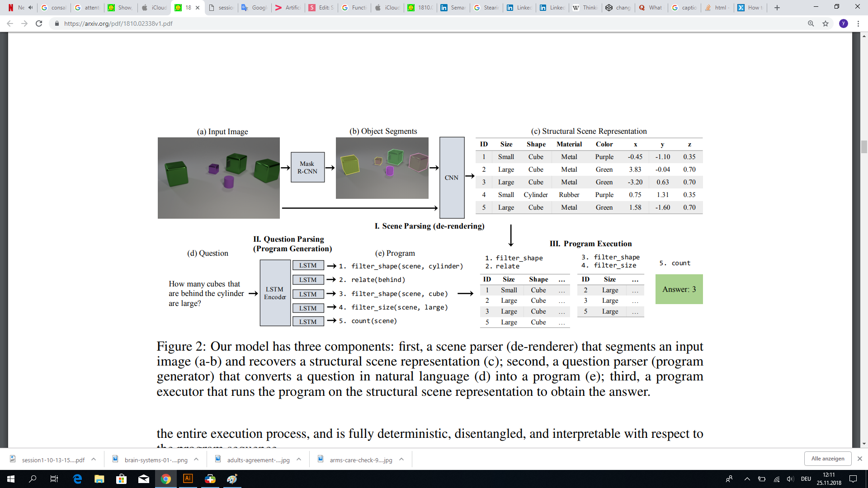Open the zoom magnifier icon in address bar

[x=811, y=23]
